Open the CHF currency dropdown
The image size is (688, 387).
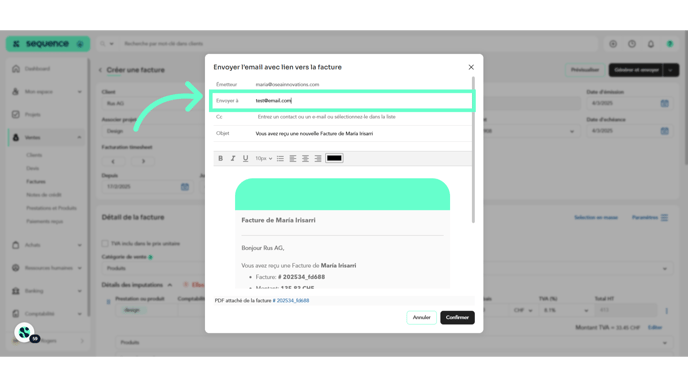coord(523,310)
